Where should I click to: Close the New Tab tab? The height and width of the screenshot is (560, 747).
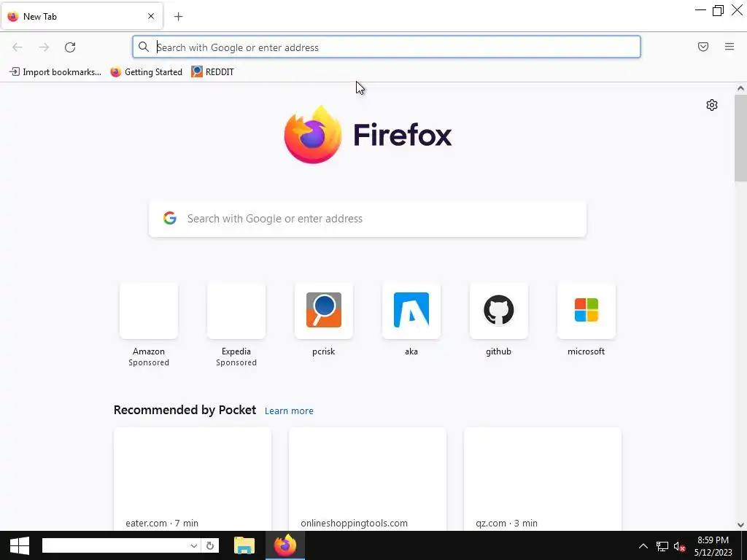click(x=151, y=16)
